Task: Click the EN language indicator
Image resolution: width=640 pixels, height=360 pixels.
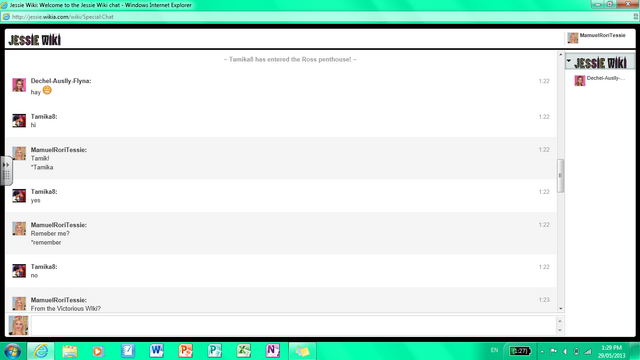Action: (494, 350)
